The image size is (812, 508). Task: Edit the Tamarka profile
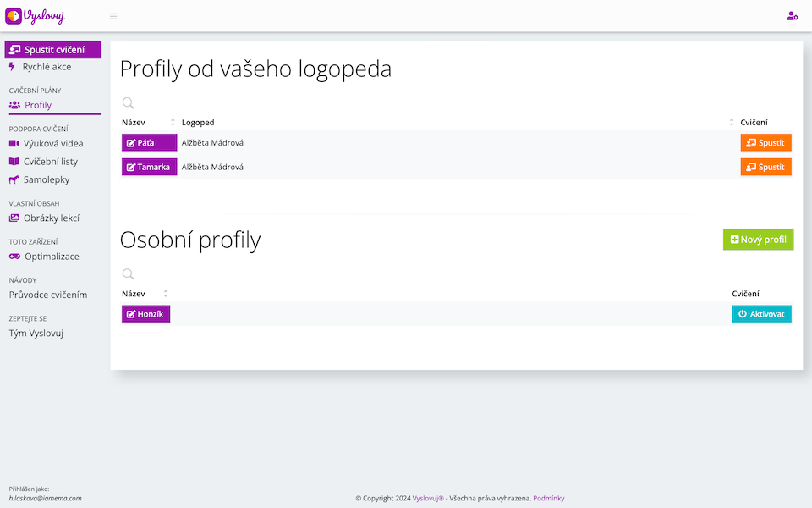pyautogui.click(x=149, y=167)
